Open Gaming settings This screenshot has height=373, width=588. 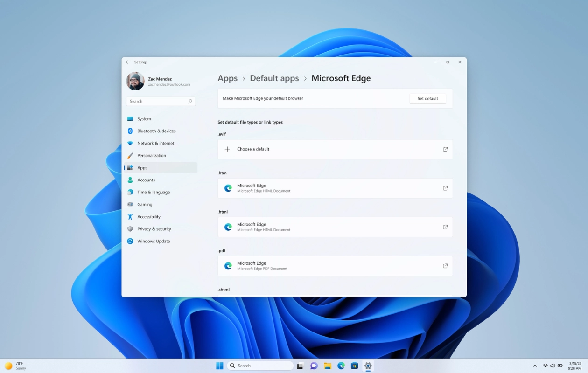click(x=145, y=204)
